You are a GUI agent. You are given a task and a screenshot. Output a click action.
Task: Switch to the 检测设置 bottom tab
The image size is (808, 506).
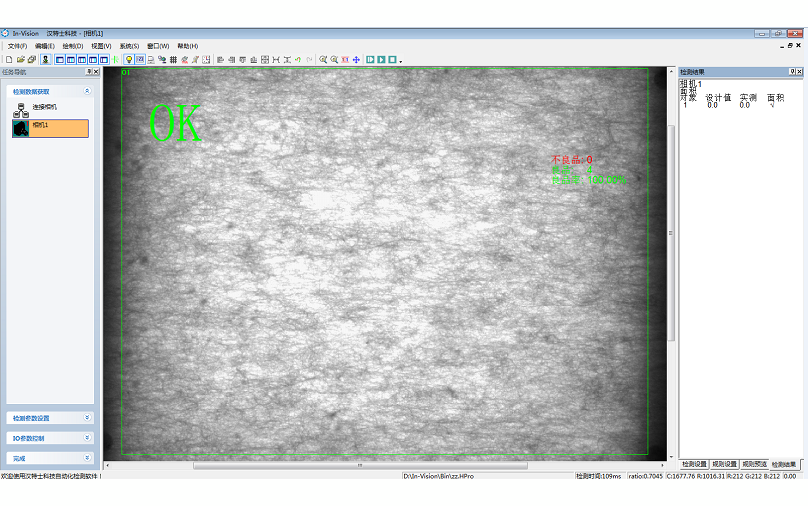tap(694, 465)
